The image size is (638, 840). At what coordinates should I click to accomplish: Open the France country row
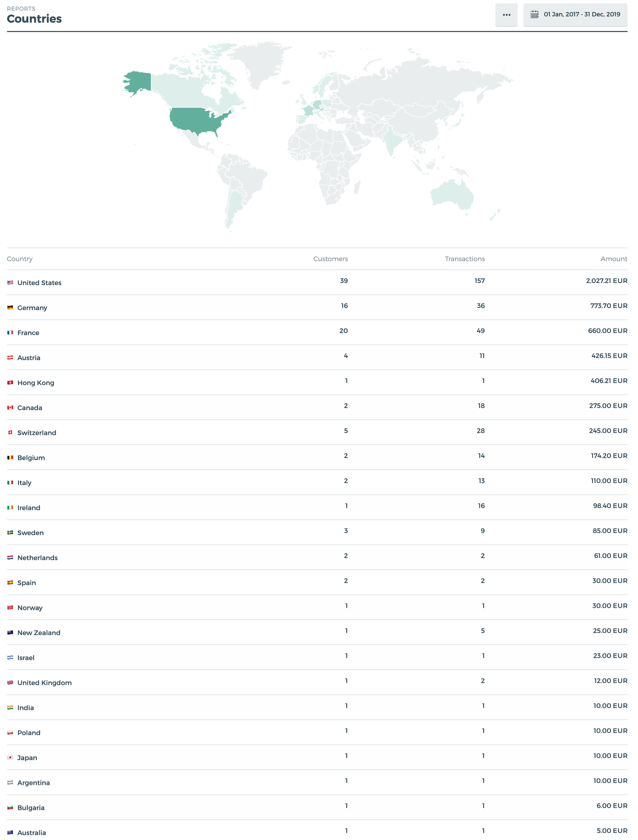click(x=317, y=333)
